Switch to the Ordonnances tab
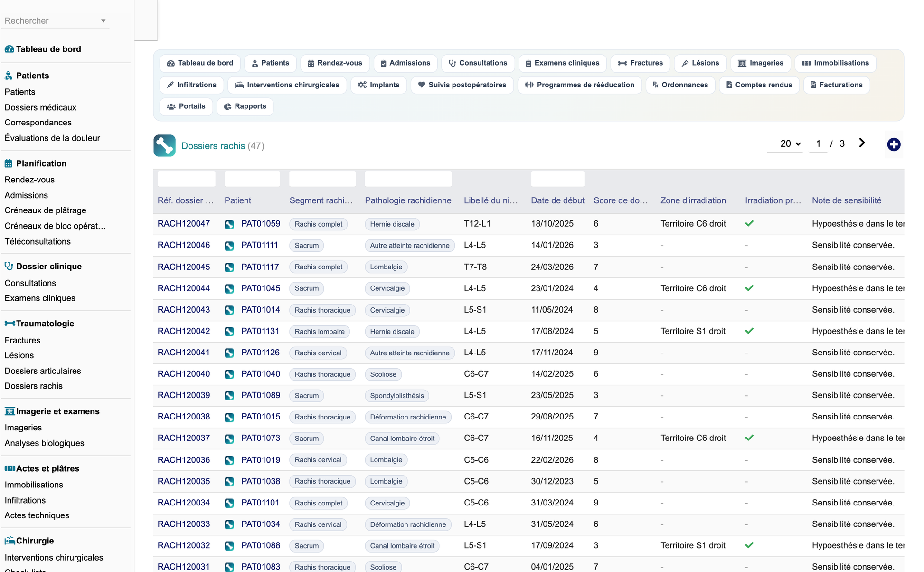This screenshot has width=924, height=572. [680, 85]
